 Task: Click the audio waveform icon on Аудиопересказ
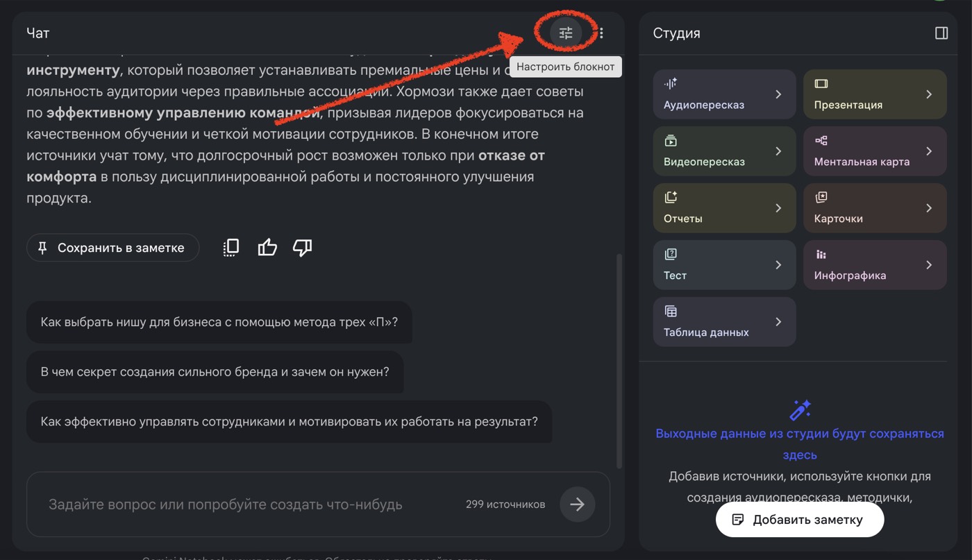pyautogui.click(x=671, y=84)
